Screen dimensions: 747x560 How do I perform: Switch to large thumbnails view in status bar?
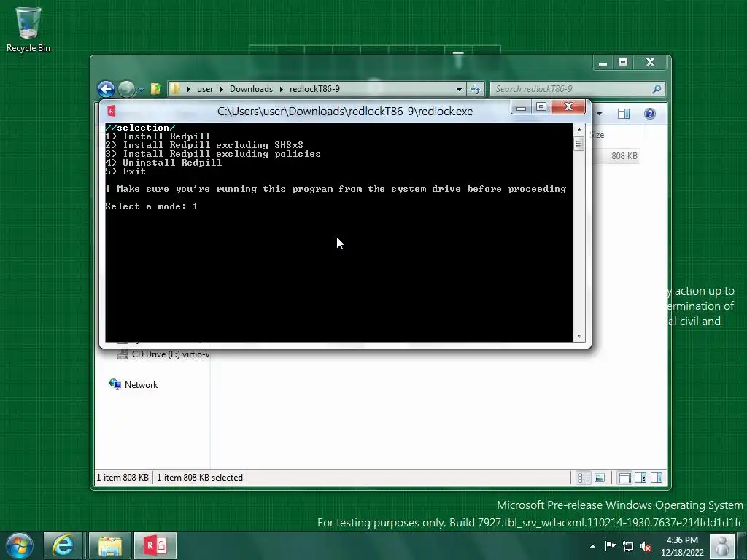(600, 478)
